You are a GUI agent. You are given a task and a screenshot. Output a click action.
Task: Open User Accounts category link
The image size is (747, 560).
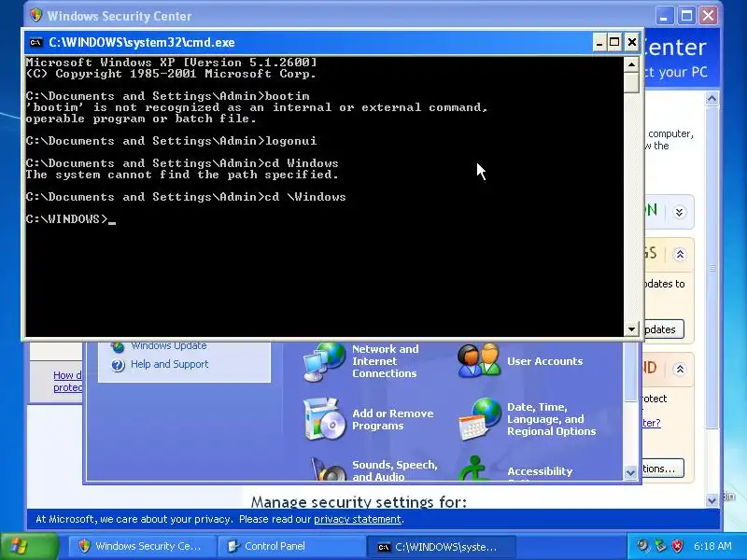[x=544, y=361]
